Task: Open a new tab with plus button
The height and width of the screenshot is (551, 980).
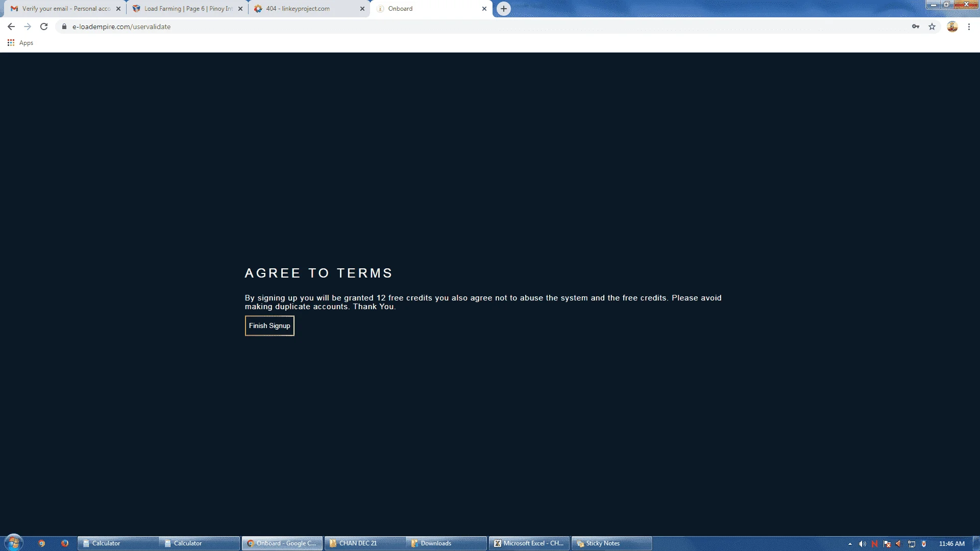Action: pyautogui.click(x=504, y=9)
